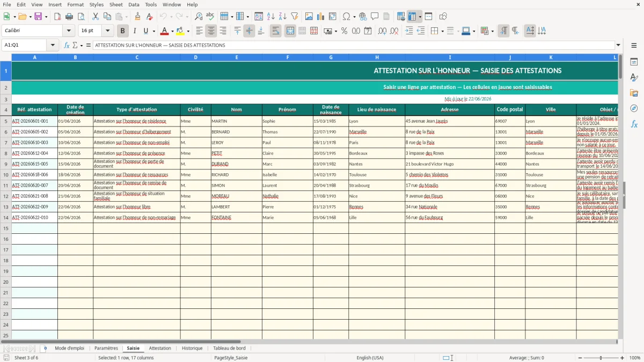The height and width of the screenshot is (362, 644).
Task: Click the Add Decimal Place icon
Action: pyautogui.click(x=382, y=31)
